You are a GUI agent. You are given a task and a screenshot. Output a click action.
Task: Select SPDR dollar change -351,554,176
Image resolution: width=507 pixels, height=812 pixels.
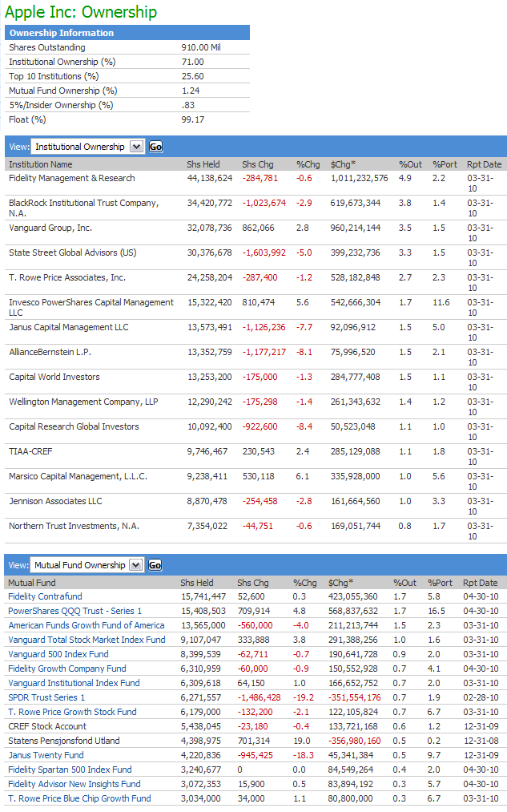354,697
